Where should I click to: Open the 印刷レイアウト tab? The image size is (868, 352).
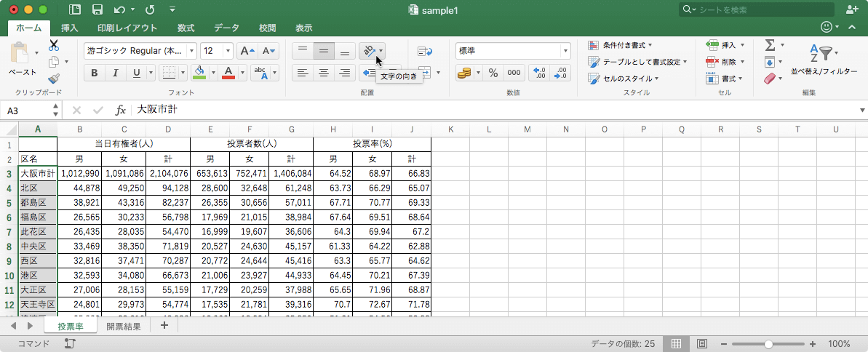tap(127, 28)
